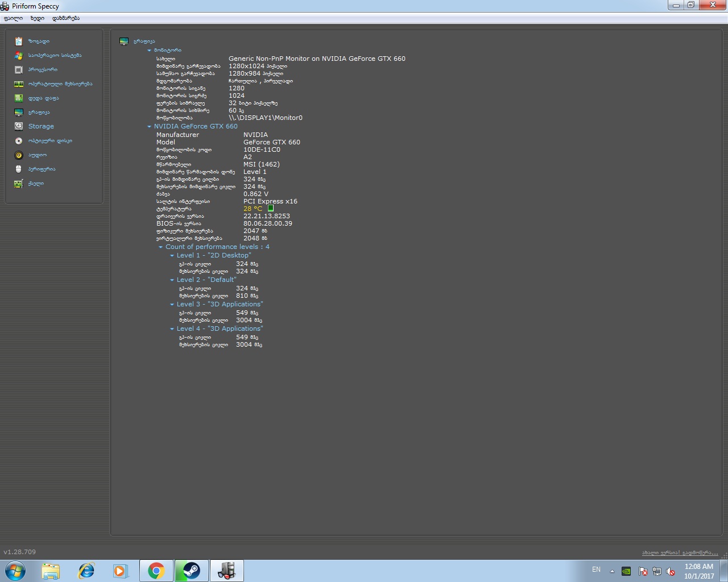Click the Windows-flag Operating System icon
Viewport: 728px width, 582px height.
point(19,55)
